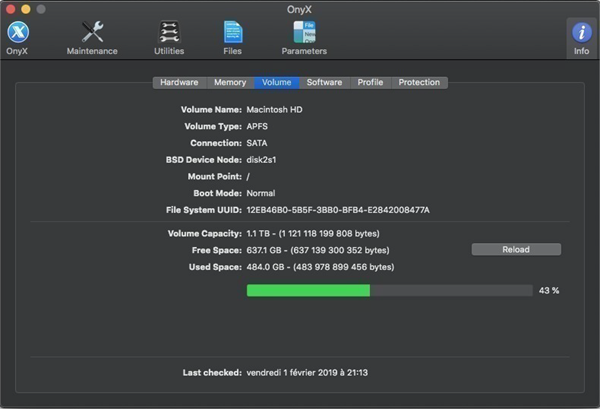Click the 1.1 TB volume capacity value

(313, 233)
